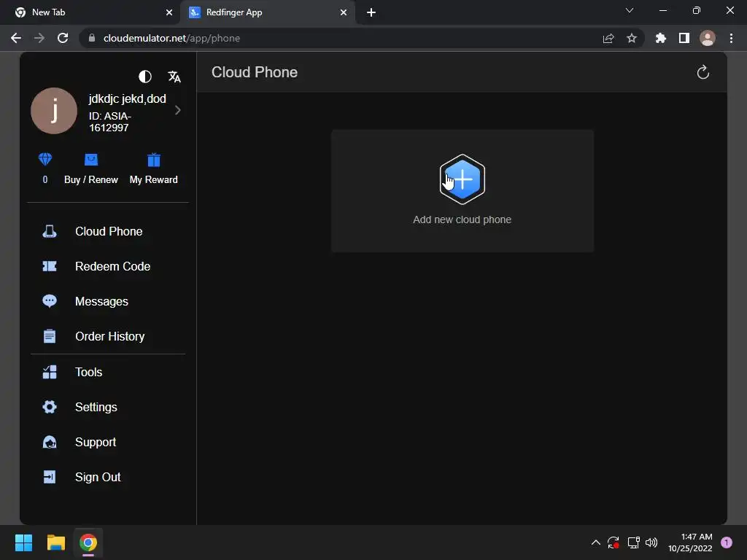The image size is (747, 560).
Task: Click the Buy / Renew label
Action: point(91,179)
